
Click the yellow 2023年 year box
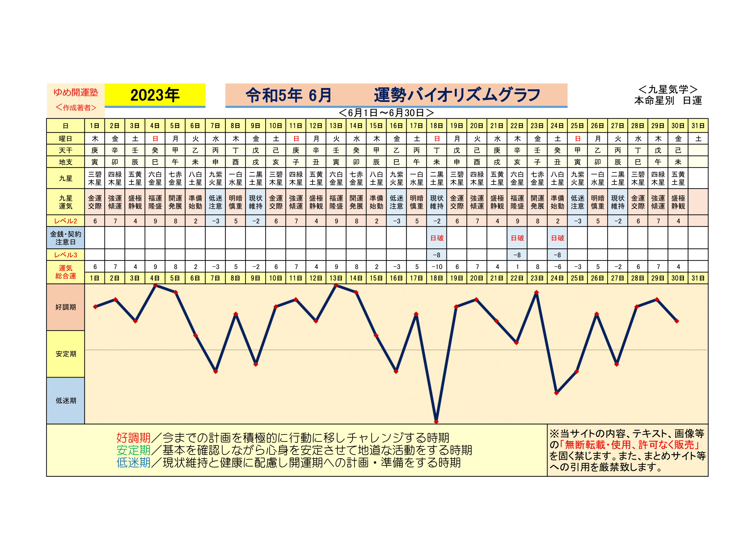(155, 95)
